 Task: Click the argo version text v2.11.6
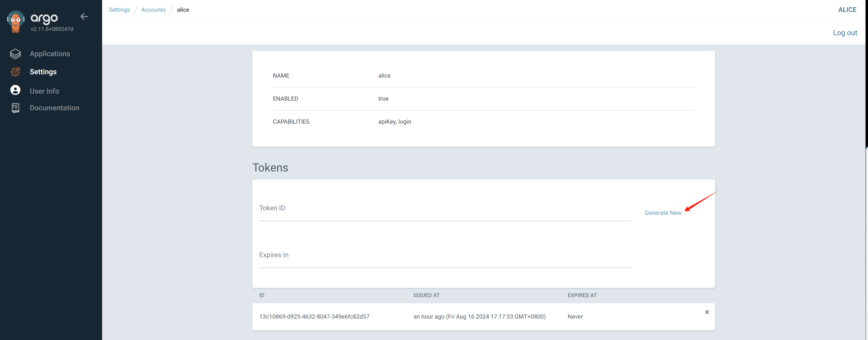coord(52,29)
